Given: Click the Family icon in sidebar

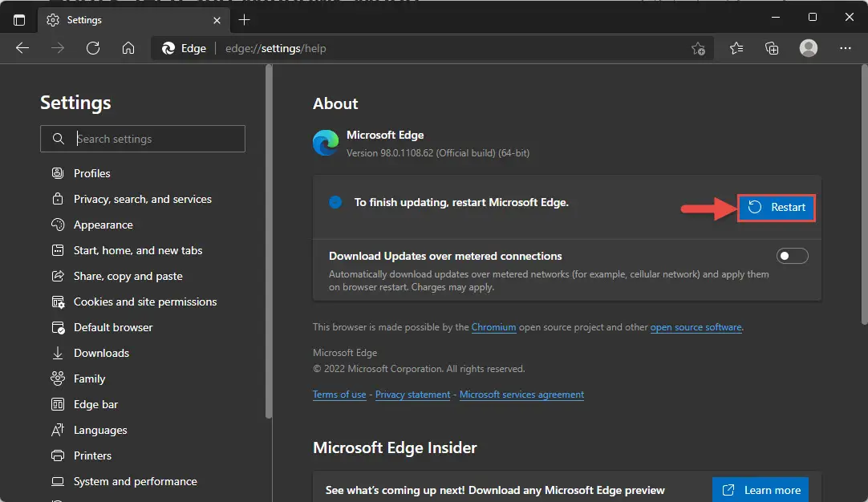Looking at the screenshot, I should pos(58,379).
